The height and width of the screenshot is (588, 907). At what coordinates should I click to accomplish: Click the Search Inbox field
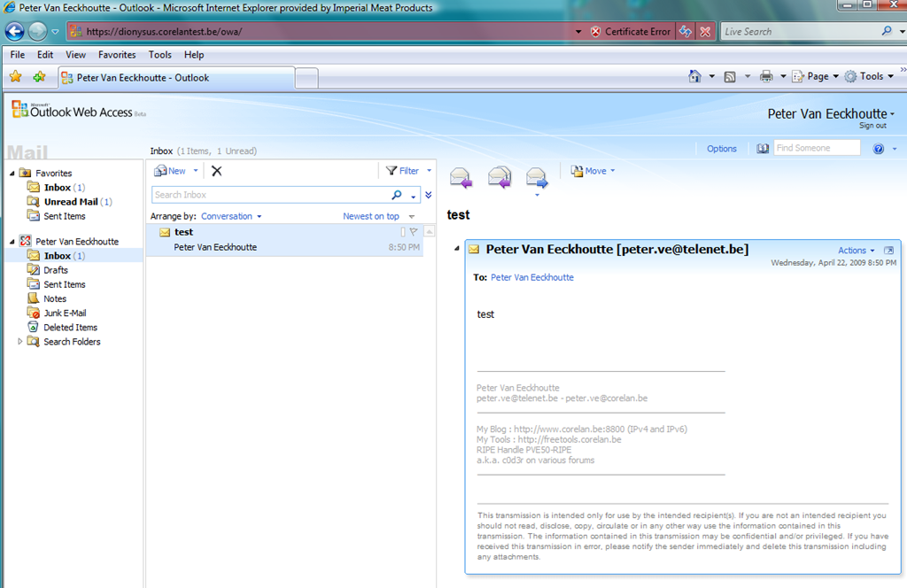coord(270,195)
